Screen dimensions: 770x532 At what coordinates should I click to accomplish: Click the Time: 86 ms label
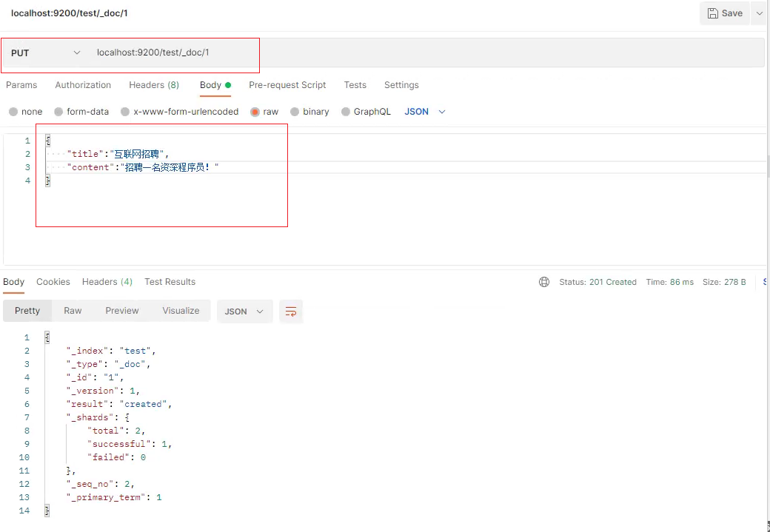tap(670, 282)
